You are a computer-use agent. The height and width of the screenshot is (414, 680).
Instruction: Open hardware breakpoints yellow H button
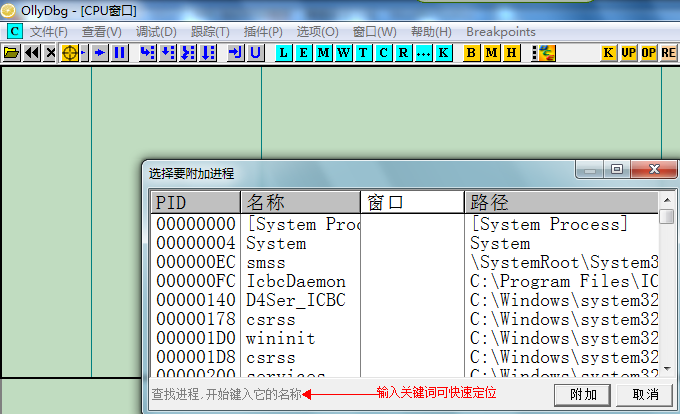(x=511, y=53)
